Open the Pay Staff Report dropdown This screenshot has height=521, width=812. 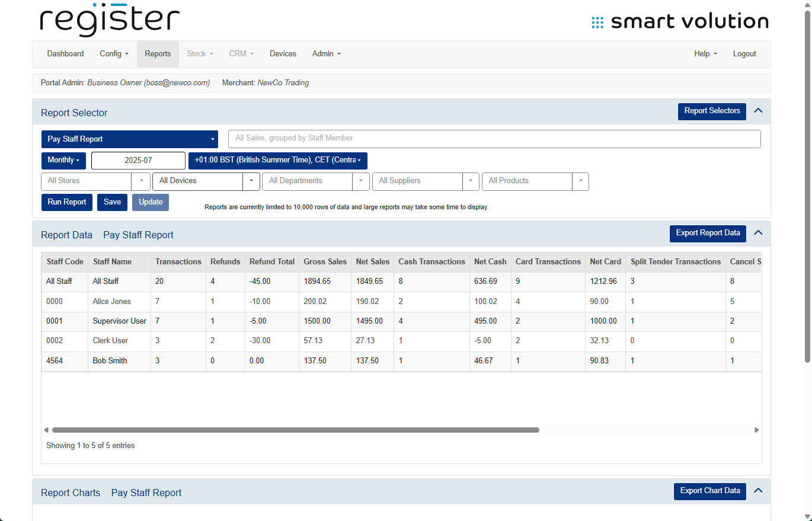coord(130,139)
